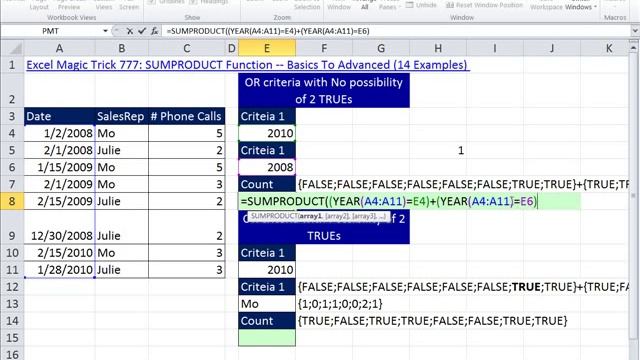
Task: Select column J header
Action: click(x=552, y=49)
